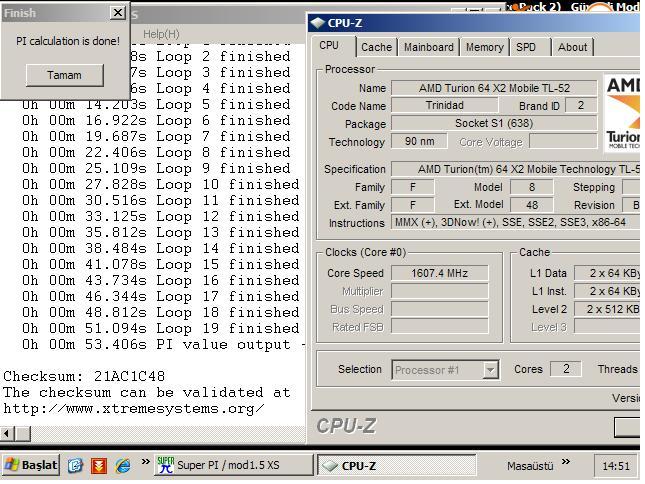Click the Package field Socket S1 (638)
This screenshot has width=645, height=484.
click(494, 123)
